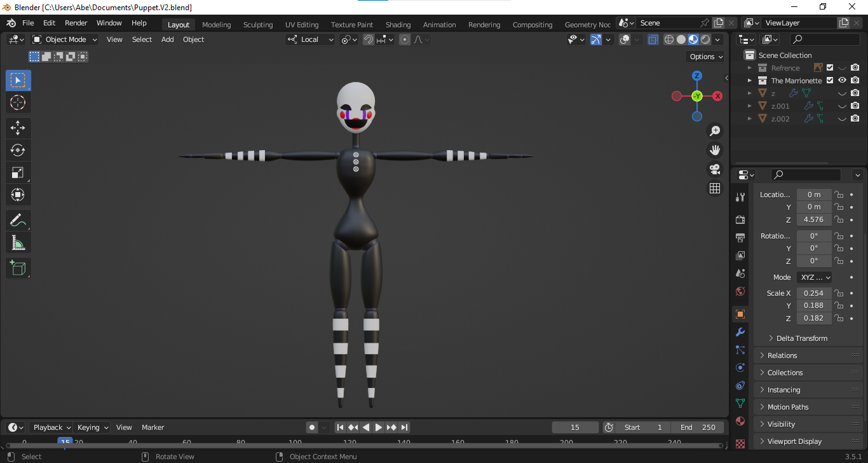This screenshot has height=463, width=868.
Task: Lock the Z location value
Action: coord(839,219)
